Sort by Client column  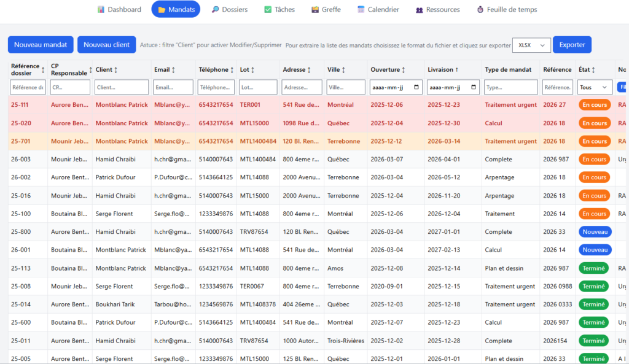[115, 70]
